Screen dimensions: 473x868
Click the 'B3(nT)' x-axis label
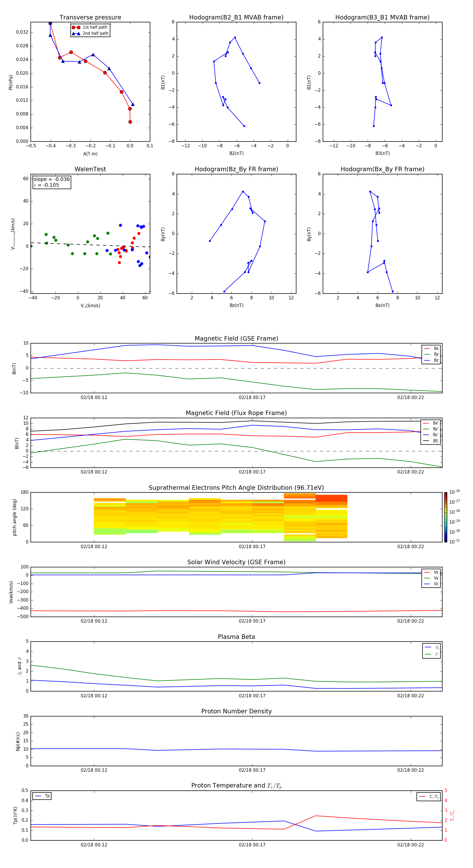pos(382,153)
